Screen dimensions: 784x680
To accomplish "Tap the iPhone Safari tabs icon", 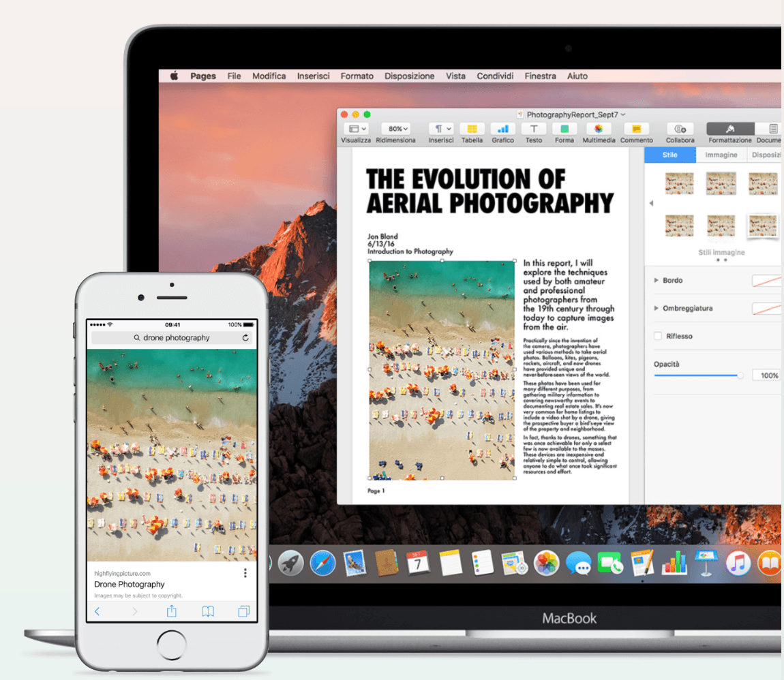I will click(x=244, y=611).
